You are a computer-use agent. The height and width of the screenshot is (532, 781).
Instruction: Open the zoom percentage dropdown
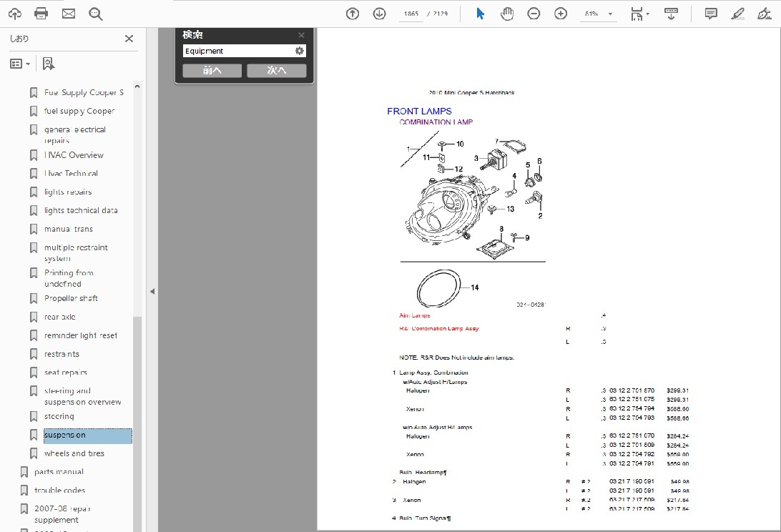610,14
